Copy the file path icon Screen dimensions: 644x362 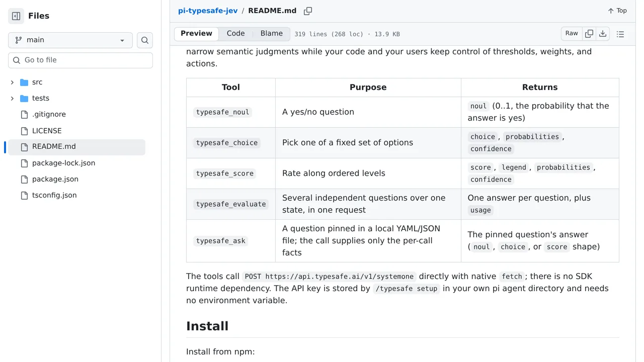[x=308, y=11]
